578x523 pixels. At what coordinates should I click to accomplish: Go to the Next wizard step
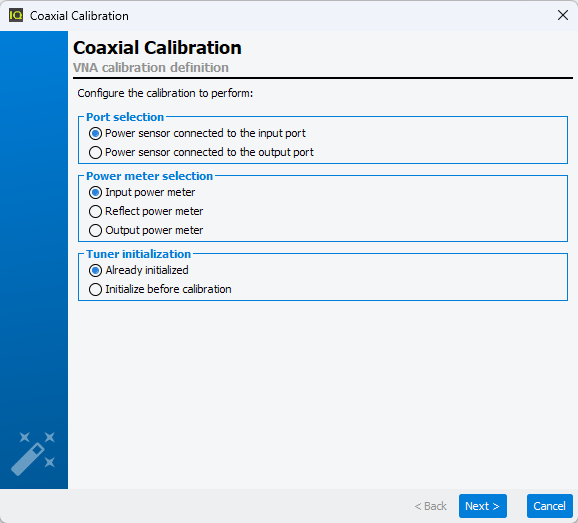point(483,506)
